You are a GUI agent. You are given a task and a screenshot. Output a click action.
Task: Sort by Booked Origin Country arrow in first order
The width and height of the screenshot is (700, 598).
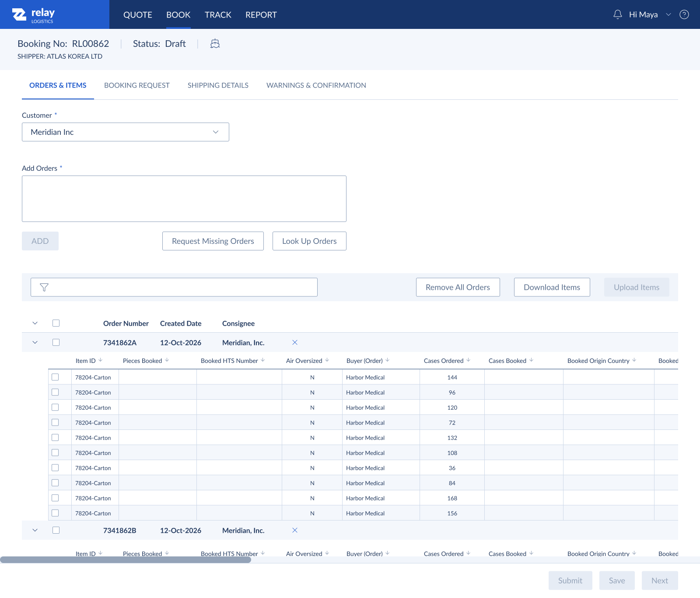634,360
